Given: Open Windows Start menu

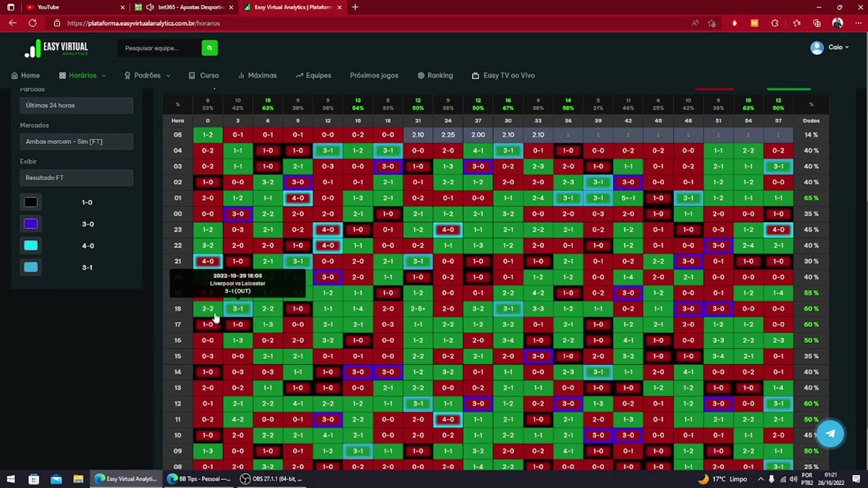Looking at the screenshot, I should [x=11, y=479].
